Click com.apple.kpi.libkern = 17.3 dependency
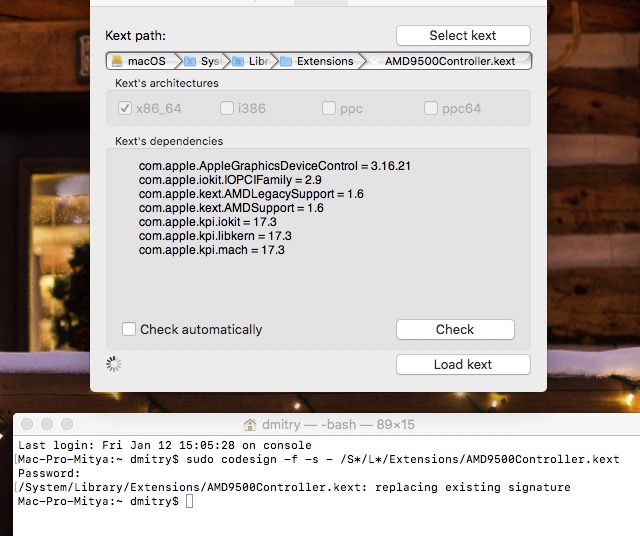Image resolution: width=640 pixels, height=536 pixels. (215, 236)
